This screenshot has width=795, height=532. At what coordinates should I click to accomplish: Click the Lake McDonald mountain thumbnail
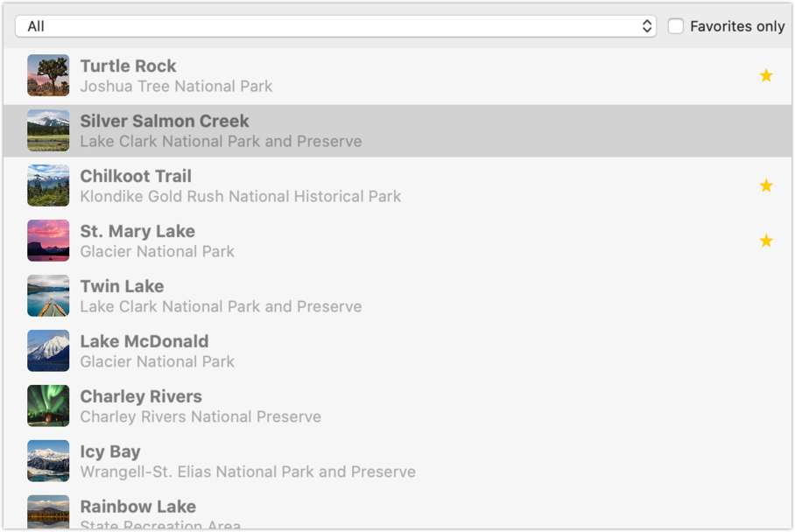point(48,351)
